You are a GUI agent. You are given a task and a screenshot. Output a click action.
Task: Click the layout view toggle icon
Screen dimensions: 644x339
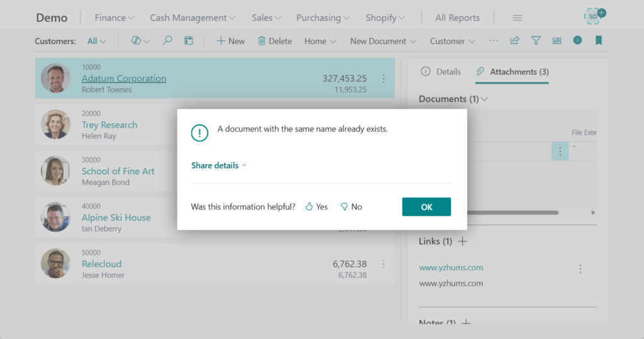(x=557, y=41)
